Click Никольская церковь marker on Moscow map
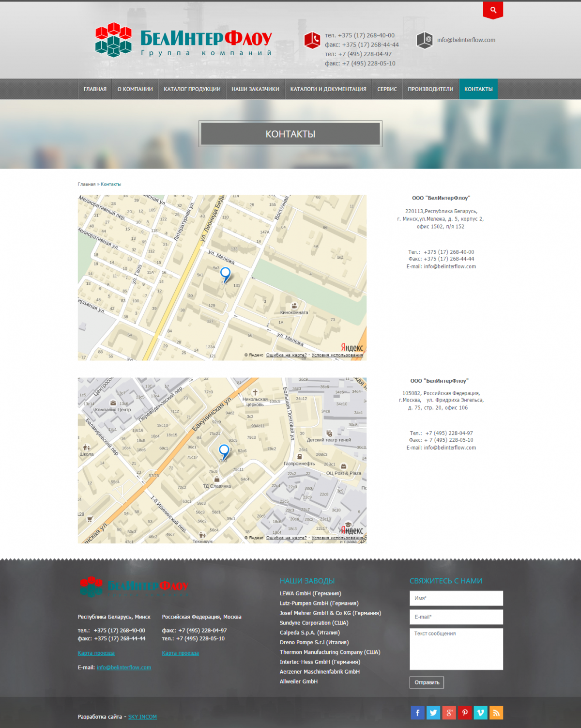This screenshot has width=581, height=728. click(x=255, y=392)
